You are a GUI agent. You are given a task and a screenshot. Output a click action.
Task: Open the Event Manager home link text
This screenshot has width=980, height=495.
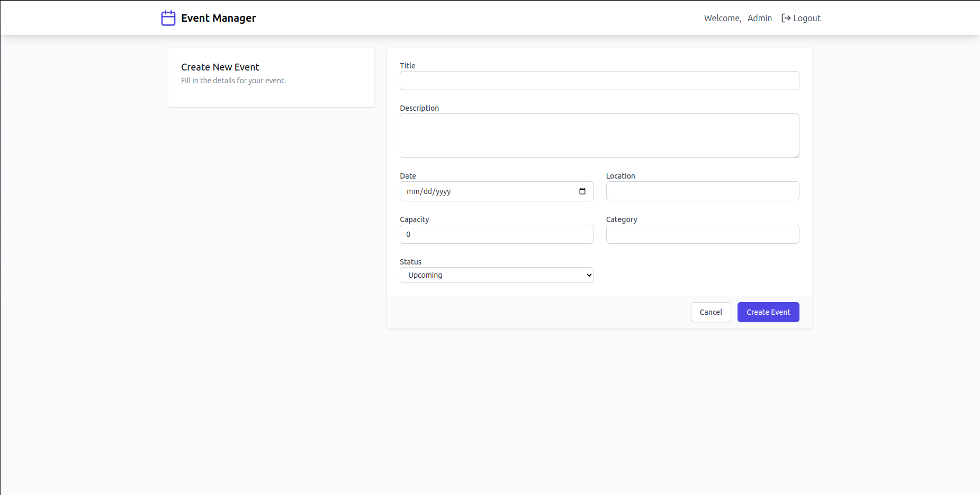[x=218, y=18]
